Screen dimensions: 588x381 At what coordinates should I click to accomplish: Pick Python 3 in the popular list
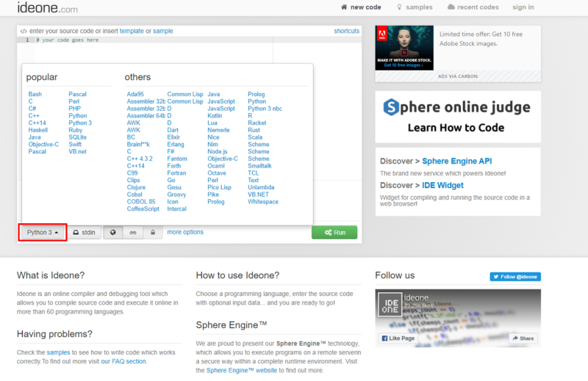click(x=80, y=123)
